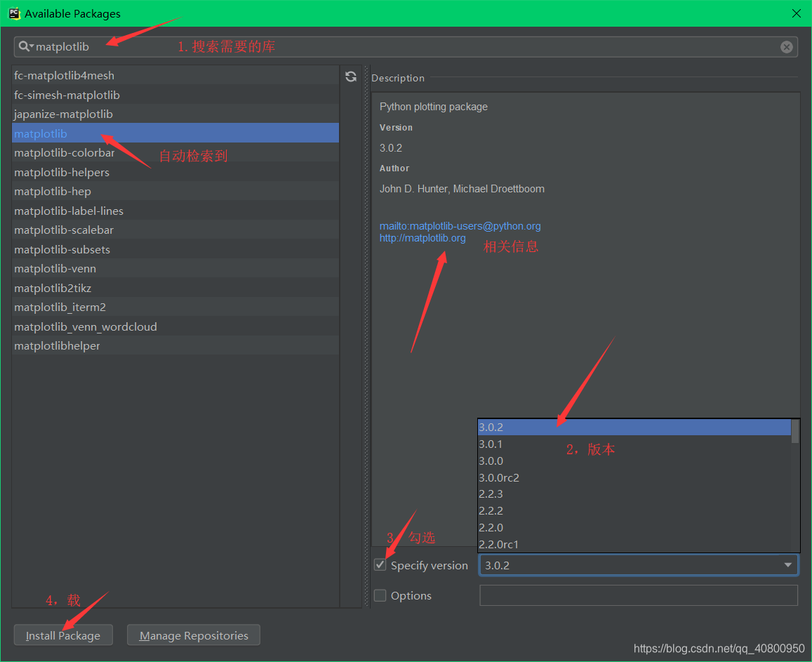The width and height of the screenshot is (812, 662).
Task: Open Manage Repositories
Action: click(x=194, y=635)
